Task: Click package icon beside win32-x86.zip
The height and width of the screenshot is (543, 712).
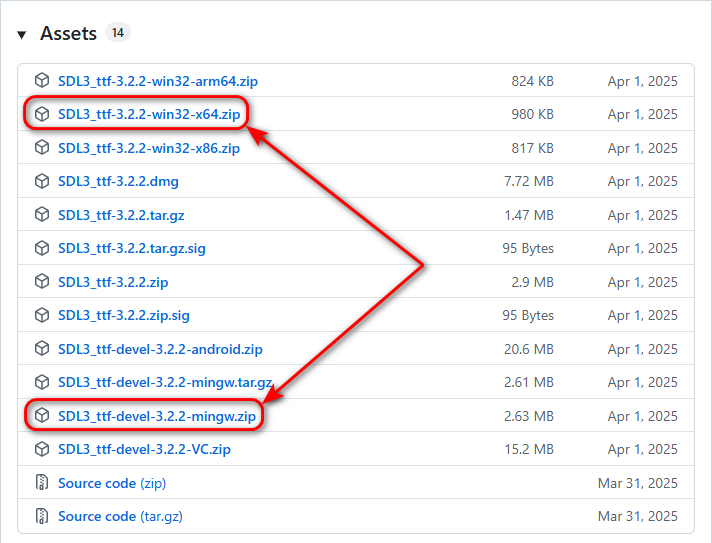Action: click(42, 148)
